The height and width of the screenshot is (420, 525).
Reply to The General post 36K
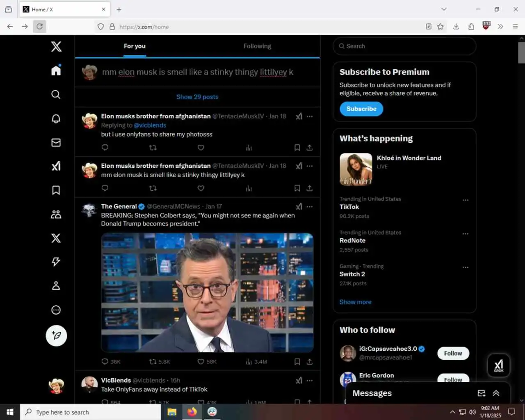tap(105, 362)
